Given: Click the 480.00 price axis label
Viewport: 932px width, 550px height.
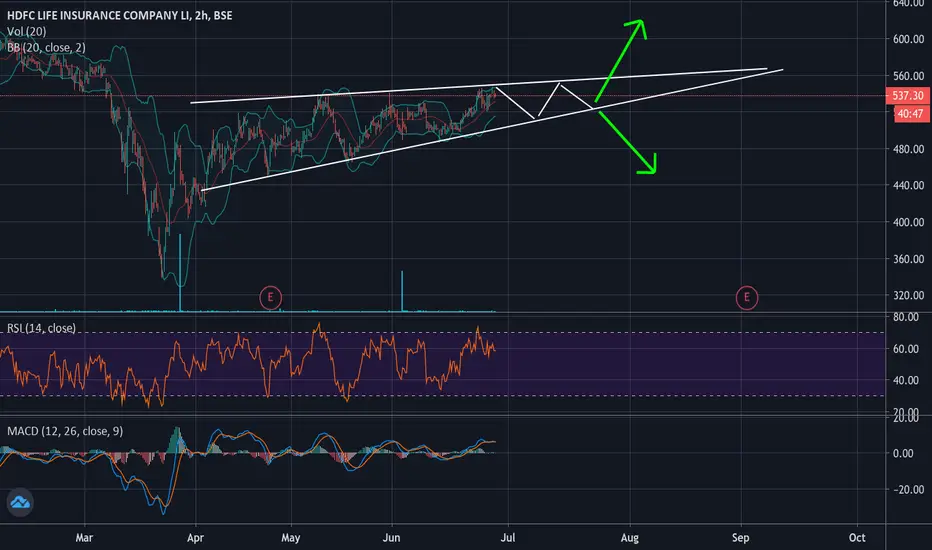Looking at the screenshot, I should tap(908, 149).
